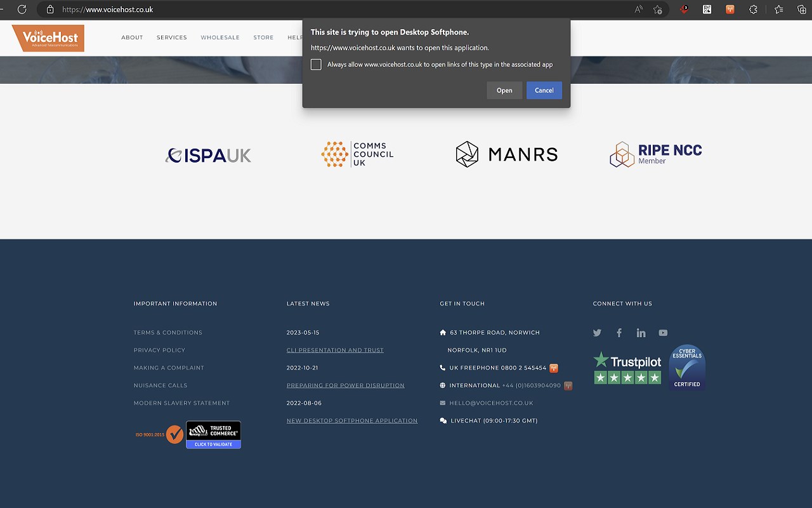Open the Extensions puzzle-piece menu
812x508 pixels.
(x=754, y=10)
